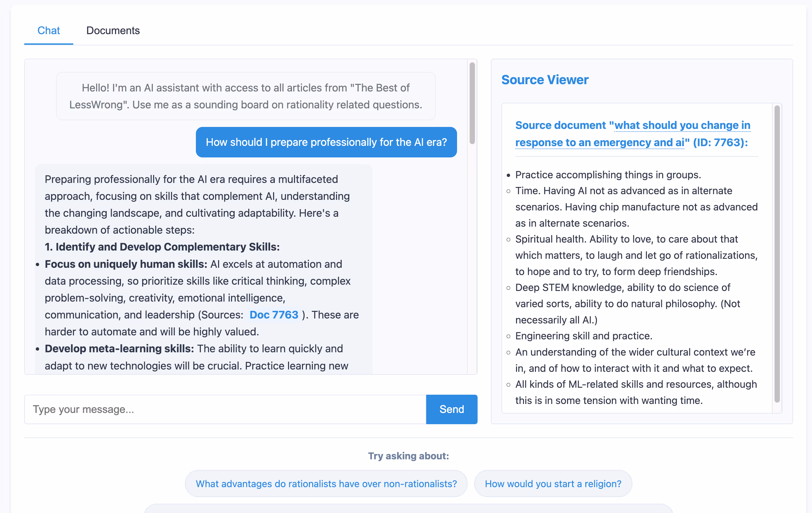Ask "How would you start a religion?"
The width and height of the screenshot is (812, 513).
[553, 483]
